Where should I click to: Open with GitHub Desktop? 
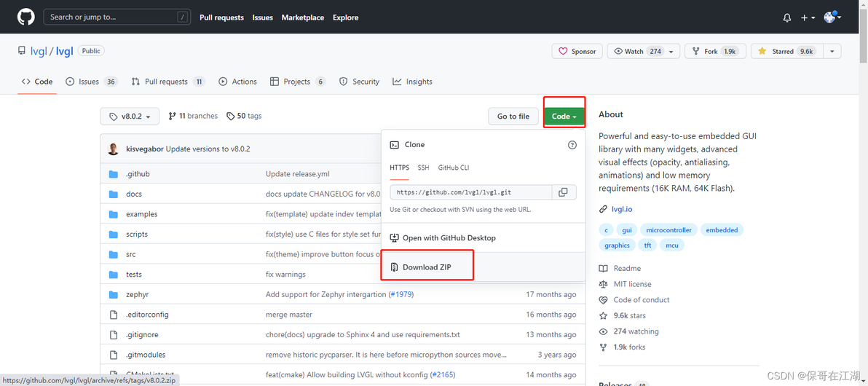(449, 238)
